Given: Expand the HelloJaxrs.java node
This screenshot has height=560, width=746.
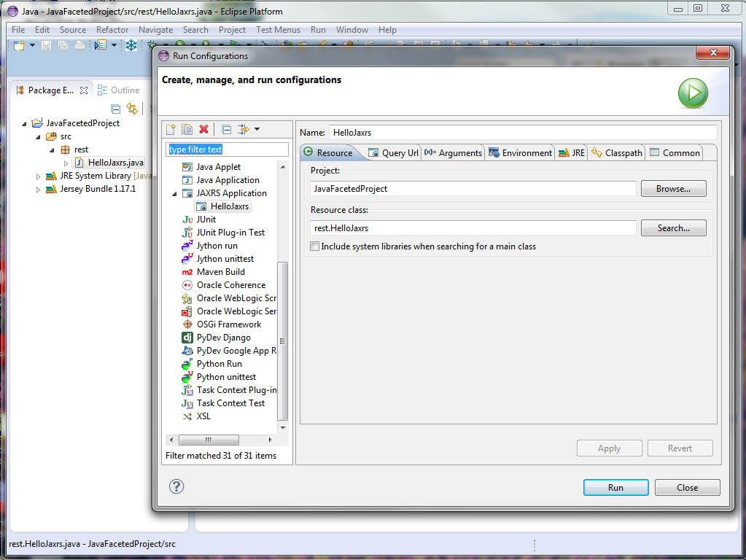Looking at the screenshot, I should point(66,163).
